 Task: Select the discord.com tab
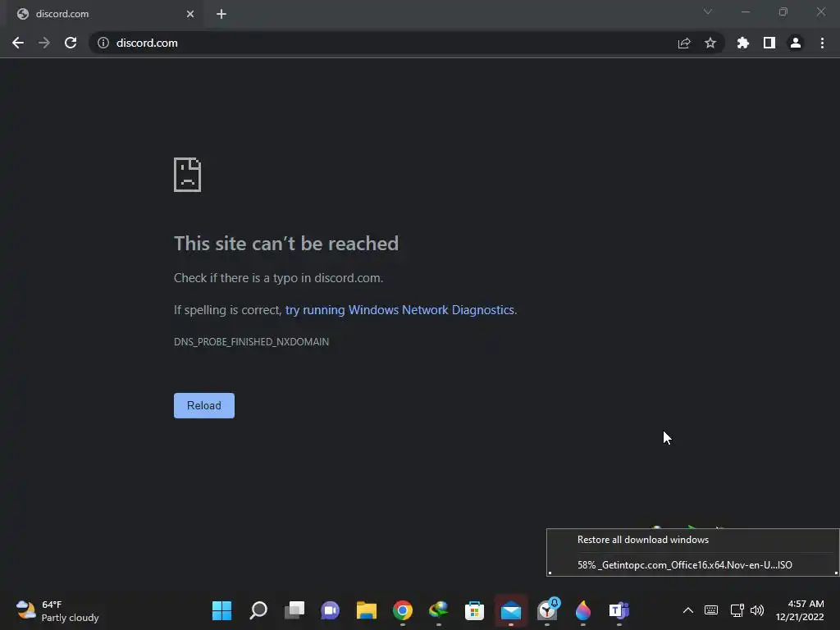click(105, 14)
